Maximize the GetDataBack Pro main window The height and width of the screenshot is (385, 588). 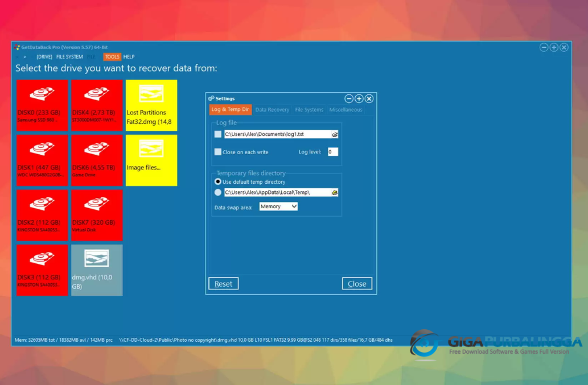554,47
